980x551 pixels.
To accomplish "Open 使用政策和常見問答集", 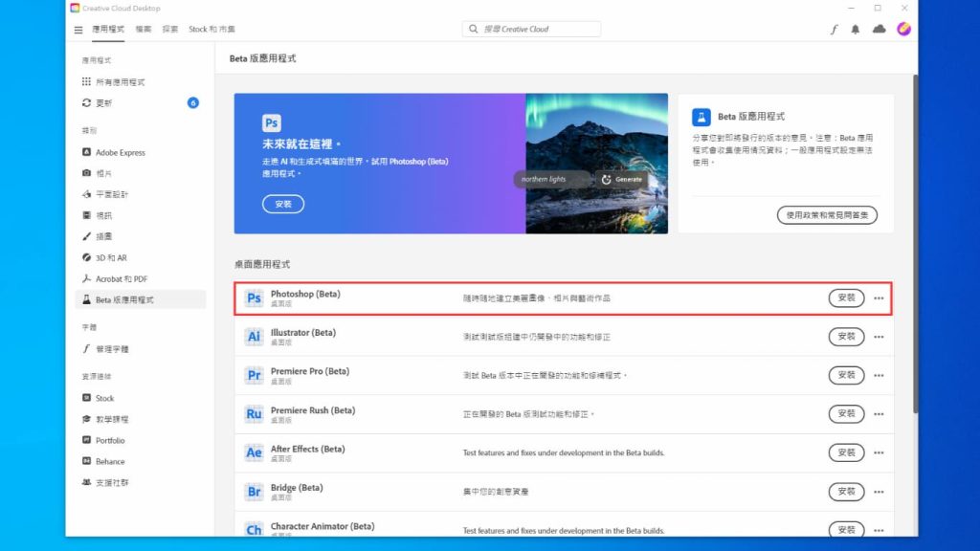I will pyautogui.click(x=827, y=214).
